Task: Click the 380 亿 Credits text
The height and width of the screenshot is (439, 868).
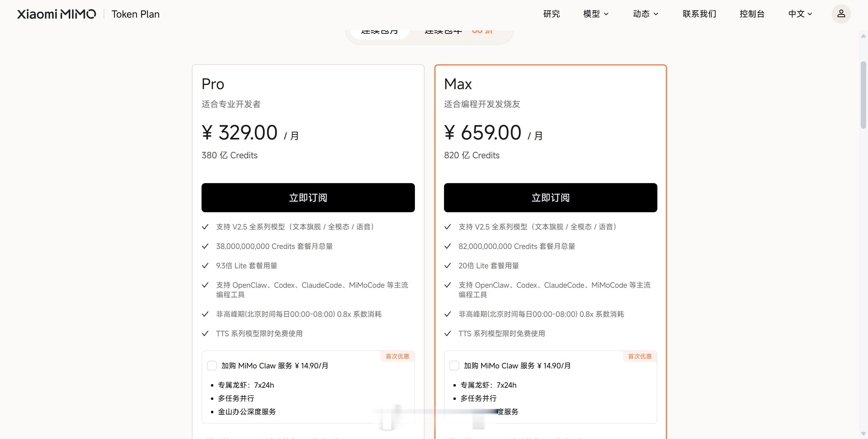Action: 229,155
